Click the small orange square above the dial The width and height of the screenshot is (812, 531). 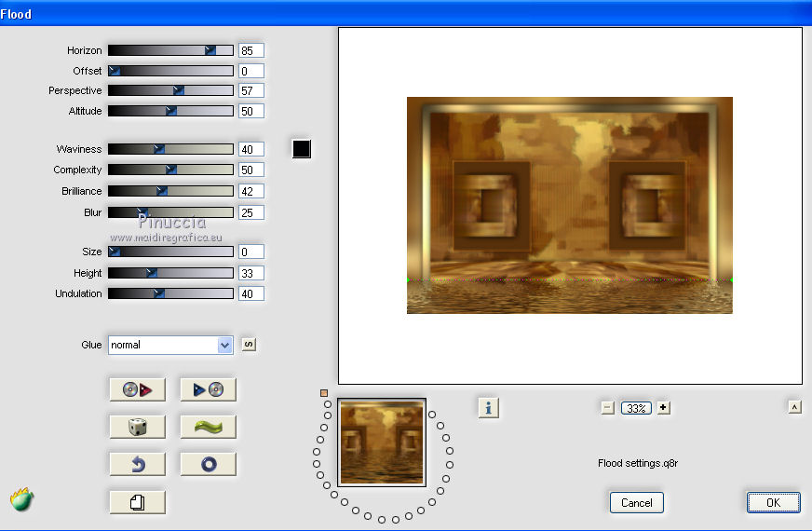click(324, 393)
